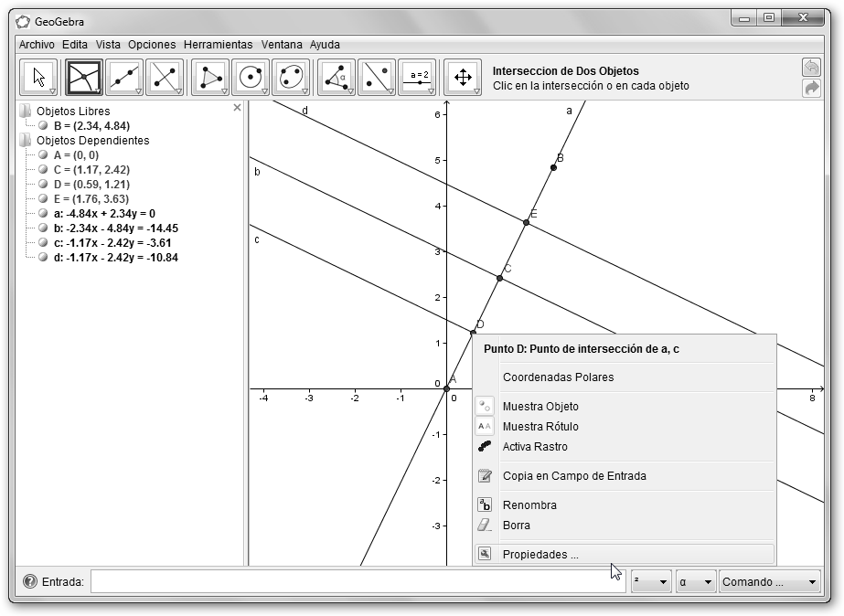844x616 pixels.
Task: Open the Greek letter α dropdown
Action: pyautogui.click(x=695, y=582)
